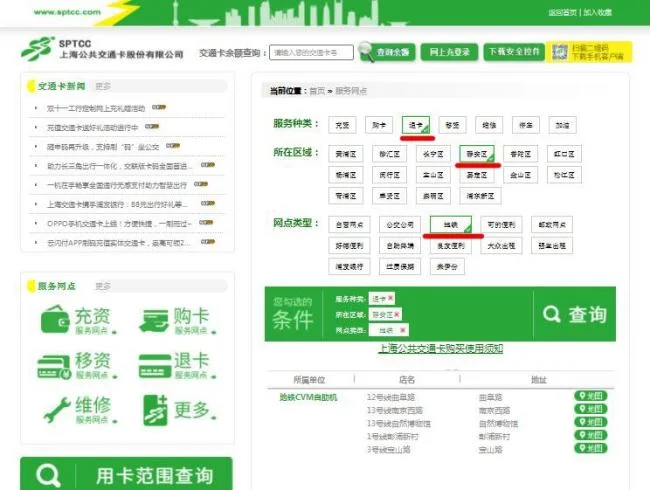Image resolution: width=650 pixels, height=490 pixels.
Task: Choose the 黄浦区 district
Action: pos(346,154)
